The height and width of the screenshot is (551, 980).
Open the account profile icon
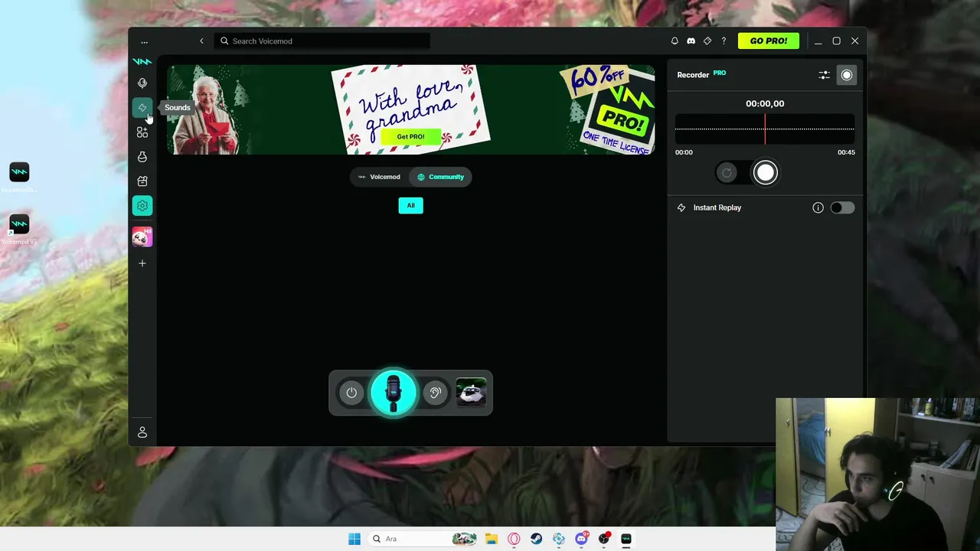[x=142, y=432]
